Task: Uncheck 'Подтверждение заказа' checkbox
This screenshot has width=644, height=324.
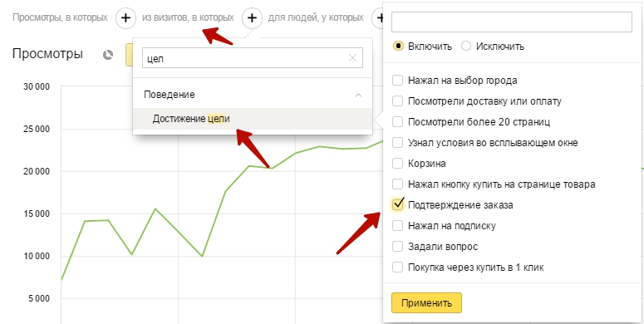Action: (x=397, y=204)
